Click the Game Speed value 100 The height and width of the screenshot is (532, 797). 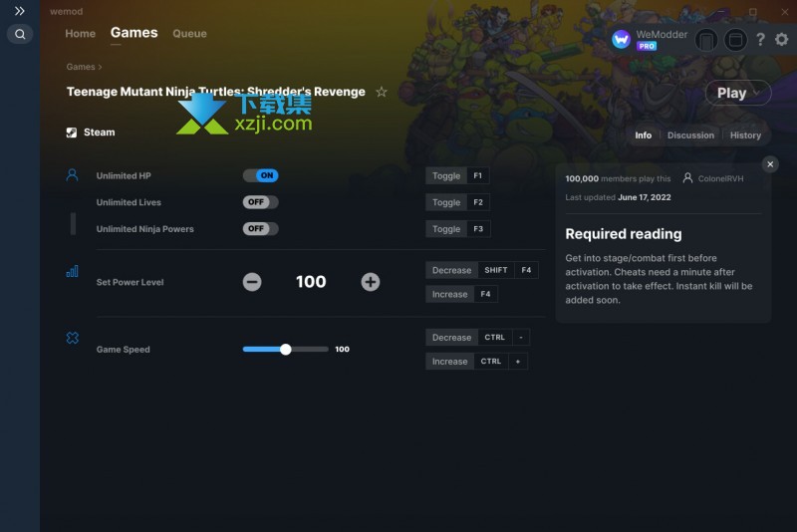click(x=342, y=349)
